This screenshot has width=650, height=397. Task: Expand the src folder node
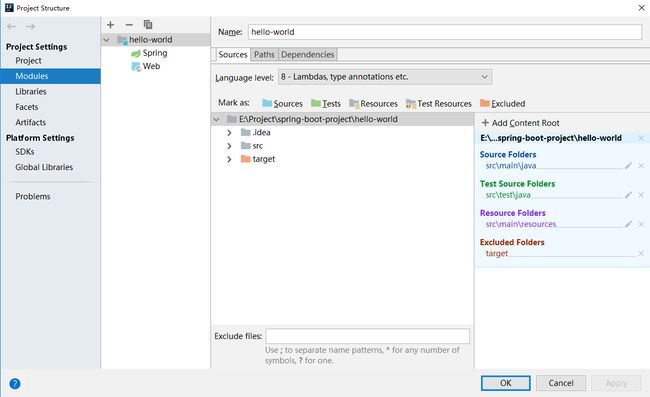pyautogui.click(x=229, y=146)
